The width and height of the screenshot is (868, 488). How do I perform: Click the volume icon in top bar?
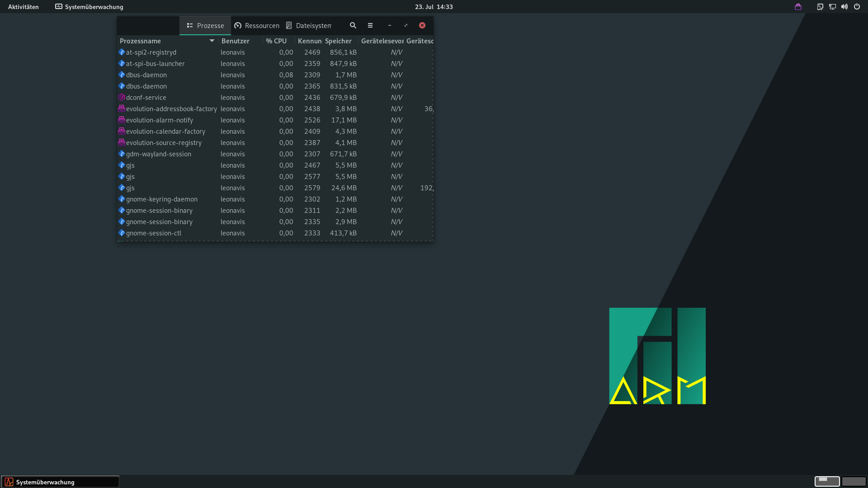pyautogui.click(x=844, y=7)
